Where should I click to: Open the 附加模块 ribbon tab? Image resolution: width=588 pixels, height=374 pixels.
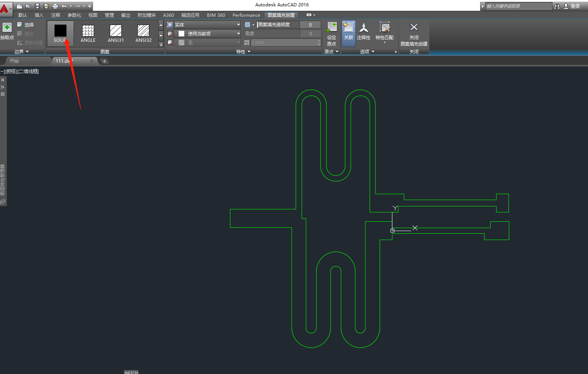click(x=147, y=15)
